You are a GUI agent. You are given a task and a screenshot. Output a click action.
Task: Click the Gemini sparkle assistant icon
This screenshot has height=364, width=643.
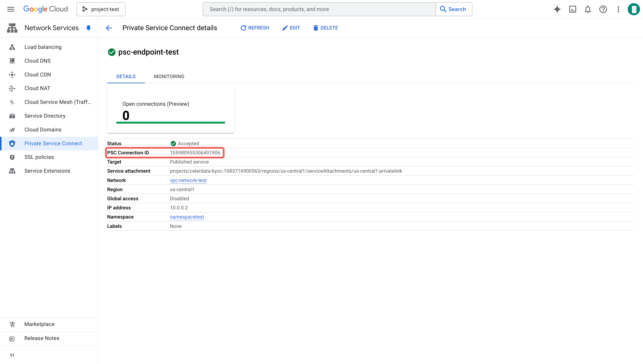[x=557, y=9]
